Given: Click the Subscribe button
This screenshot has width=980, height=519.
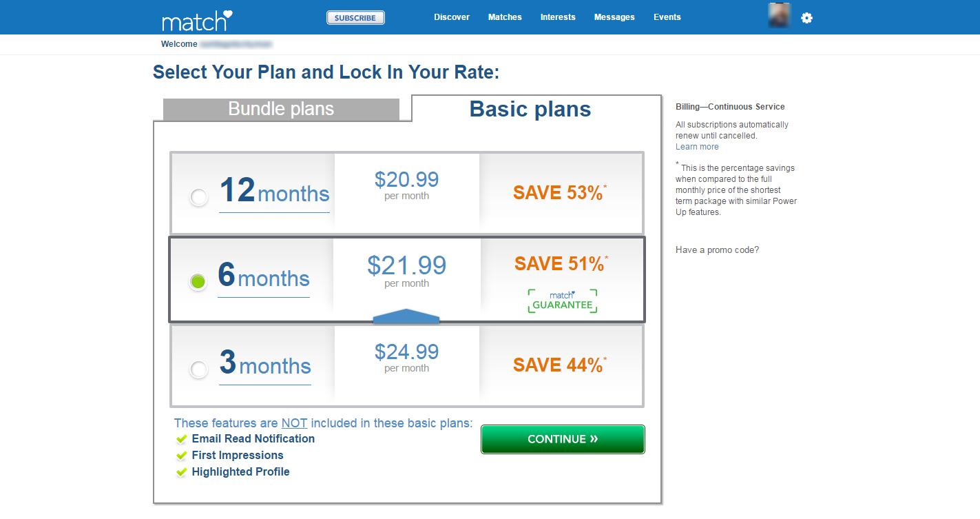Looking at the screenshot, I should coord(355,18).
